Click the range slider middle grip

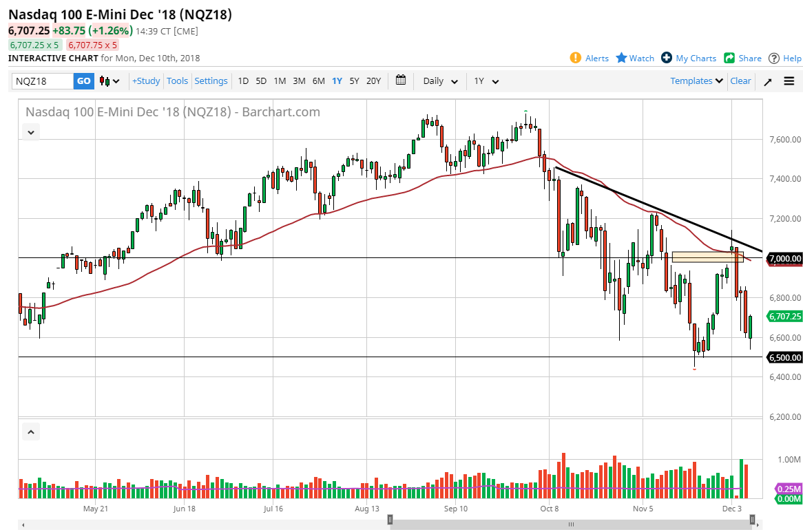coord(571,524)
